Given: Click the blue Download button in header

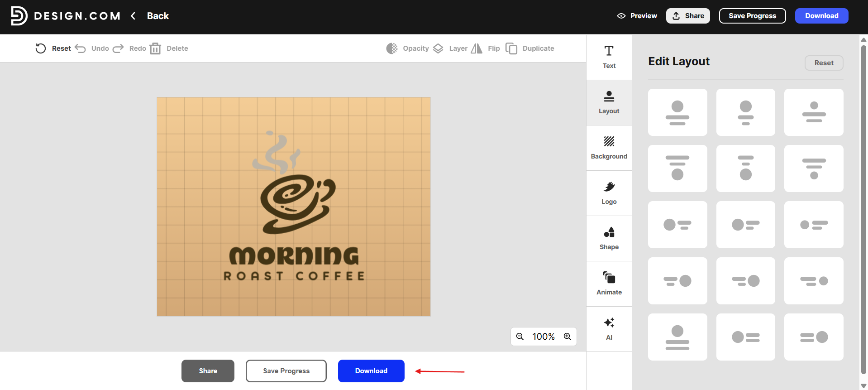Looking at the screenshot, I should tap(821, 16).
